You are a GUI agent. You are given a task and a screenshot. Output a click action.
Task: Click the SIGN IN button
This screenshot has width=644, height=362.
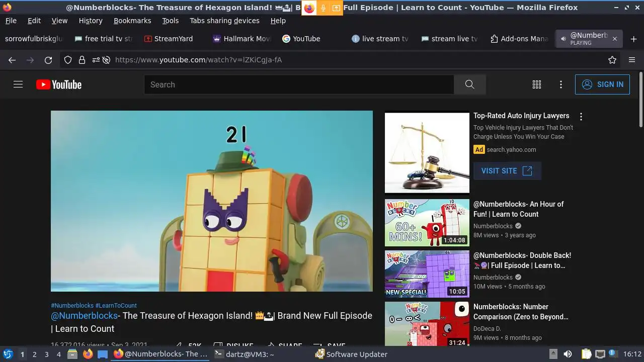click(602, 84)
